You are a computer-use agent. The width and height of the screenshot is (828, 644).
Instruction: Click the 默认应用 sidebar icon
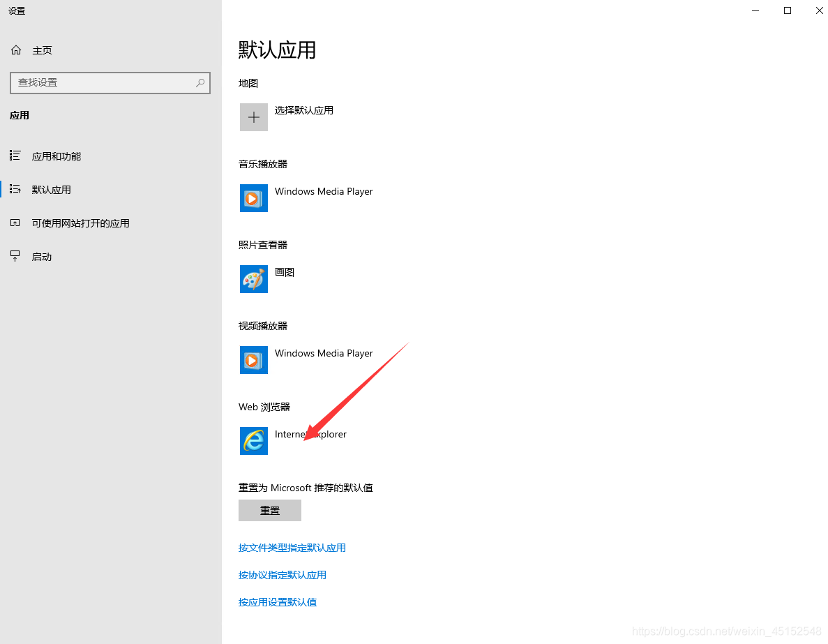pos(15,189)
